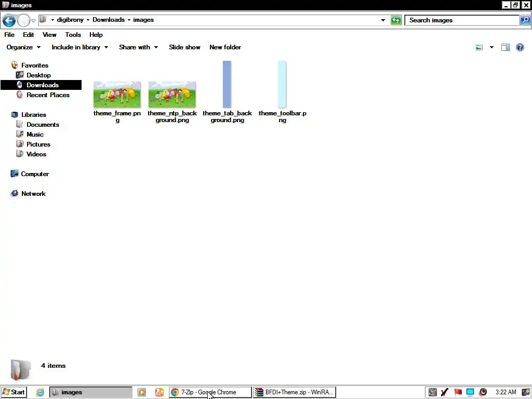Viewport: 532px width, 399px height.
Task: Click the orange swirl taskbar icon
Action: click(x=159, y=392)
